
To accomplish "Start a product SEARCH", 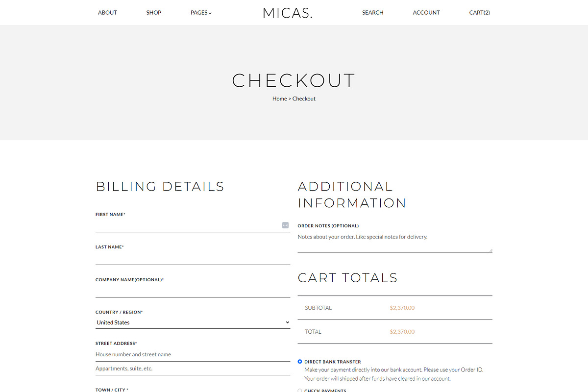I will [x=372, y=13].
